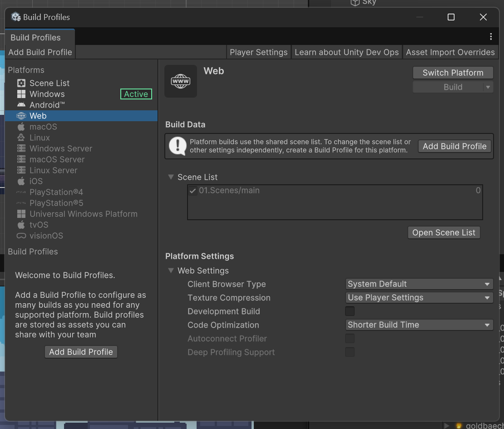Click the 01.Scenes/main scene entry
This screenshot has height=429, width=504.
click(x=335, y=191)
